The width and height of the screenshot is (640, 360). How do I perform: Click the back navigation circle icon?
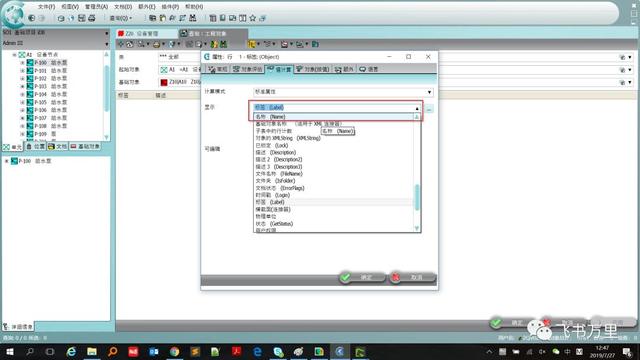[32, 18]
